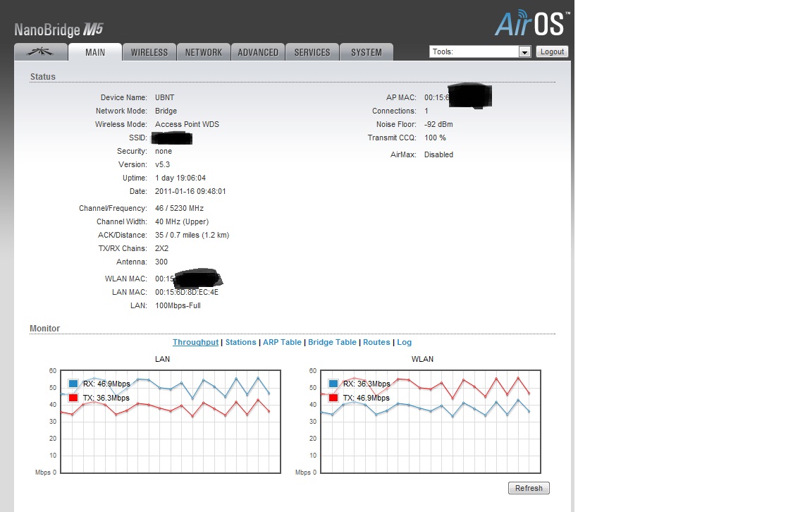Screen dimensions: 812x512
Task: Click the LAN speed value 100Mbps-Full
Action: pos(178,306)
